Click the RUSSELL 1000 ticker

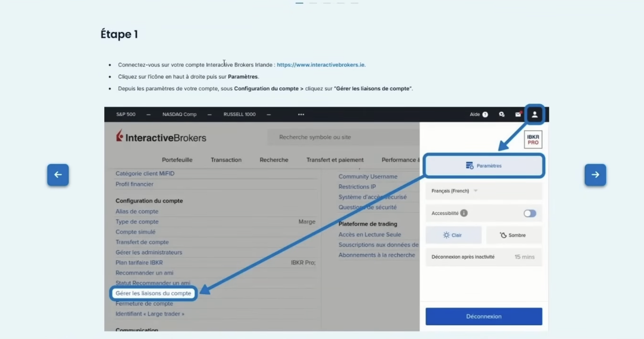(x=239, y=114)
